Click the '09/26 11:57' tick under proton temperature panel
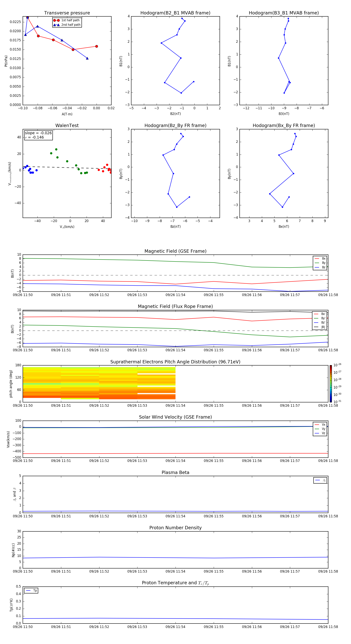 (290, 627)
